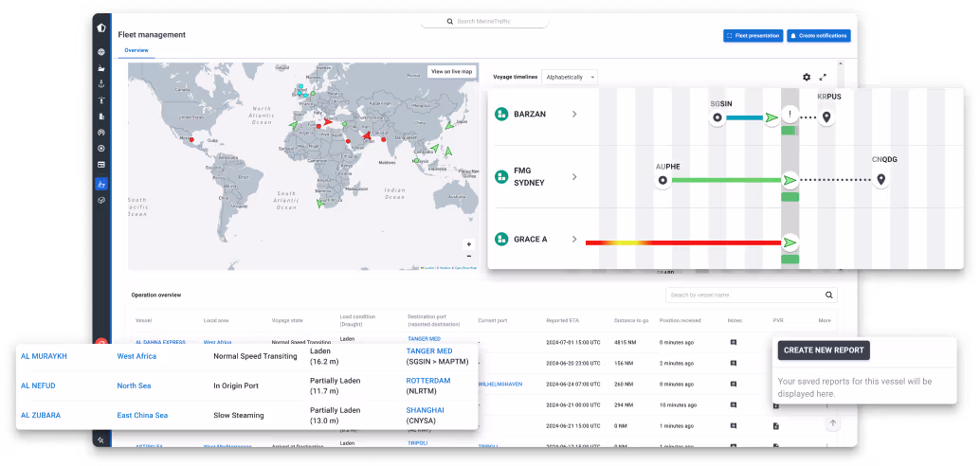Click the red GRACE A progress bar

pos(683,242)
